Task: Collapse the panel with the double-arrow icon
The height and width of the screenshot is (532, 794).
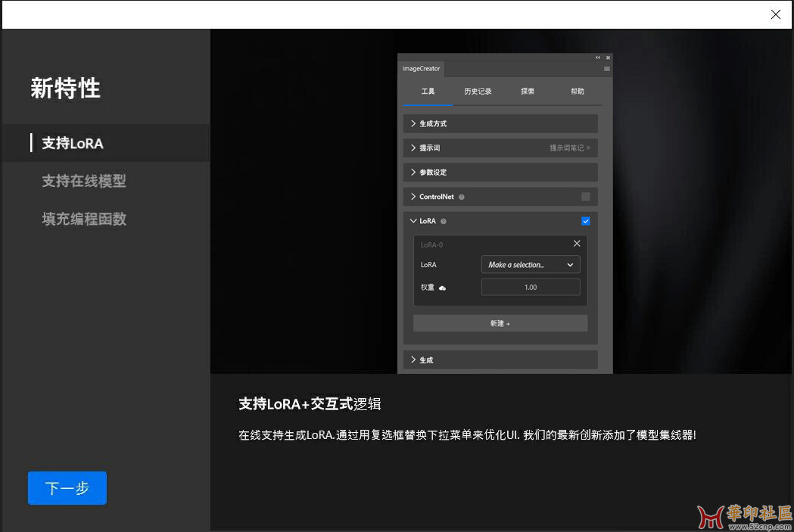Action: click(597, 58)
